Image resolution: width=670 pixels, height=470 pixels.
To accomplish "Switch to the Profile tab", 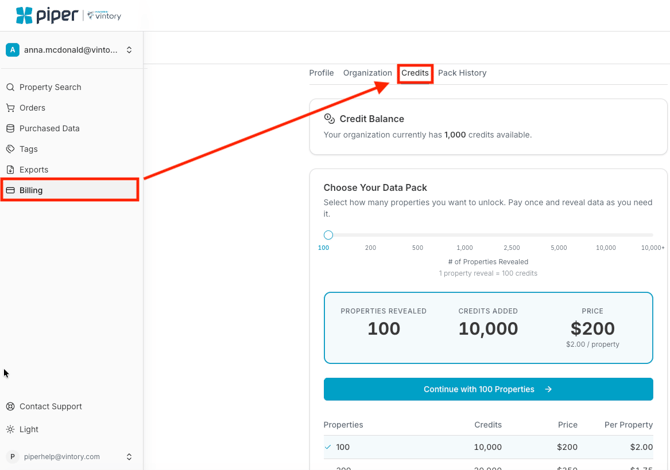I will (321, 73).
